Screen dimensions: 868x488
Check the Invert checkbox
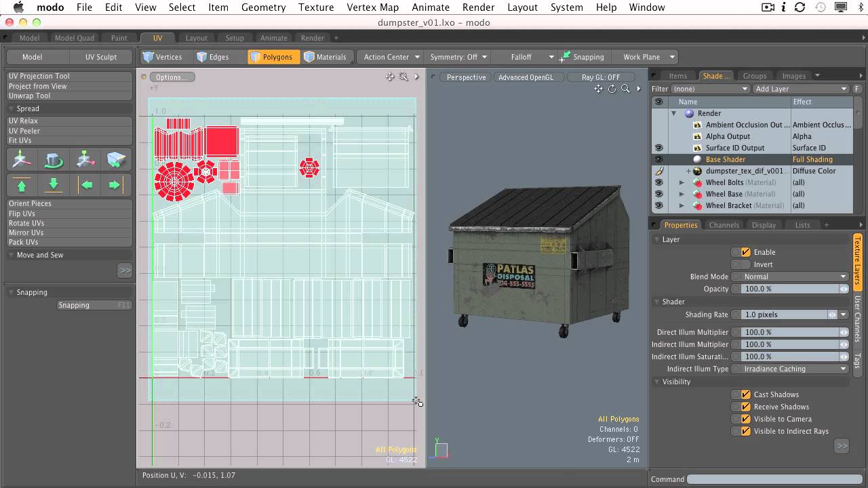pyautogui.click(x=746, y=264)
